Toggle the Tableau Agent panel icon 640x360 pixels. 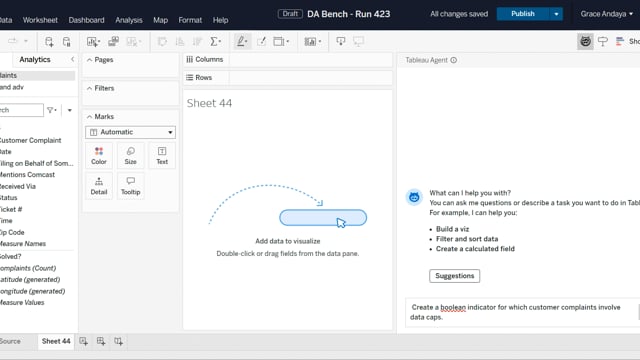point(585,41)
